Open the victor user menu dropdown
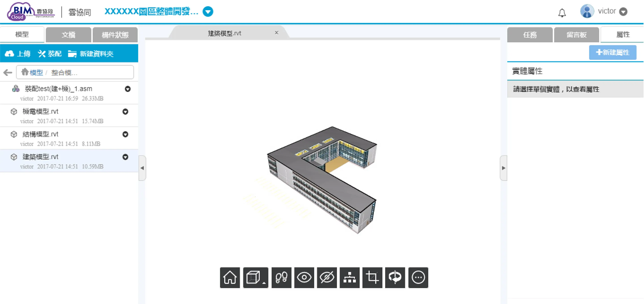Viewport: 644px width, 304px height. tap(623, 12)
